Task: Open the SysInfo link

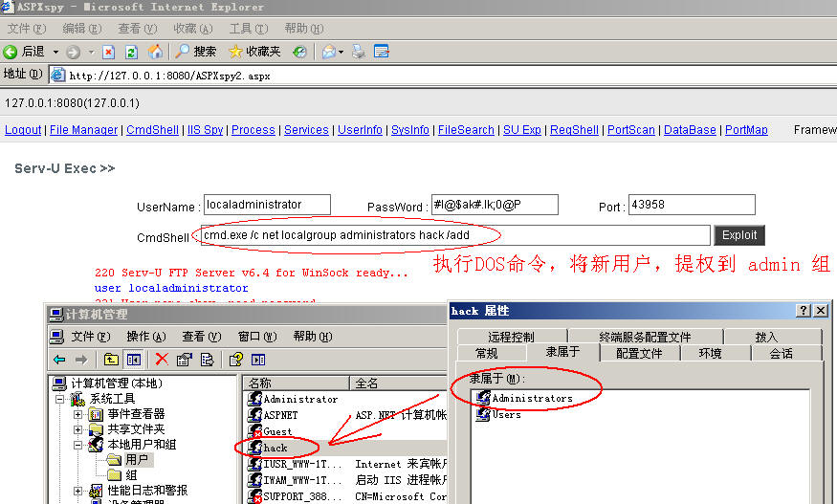Action: (410, 130)
